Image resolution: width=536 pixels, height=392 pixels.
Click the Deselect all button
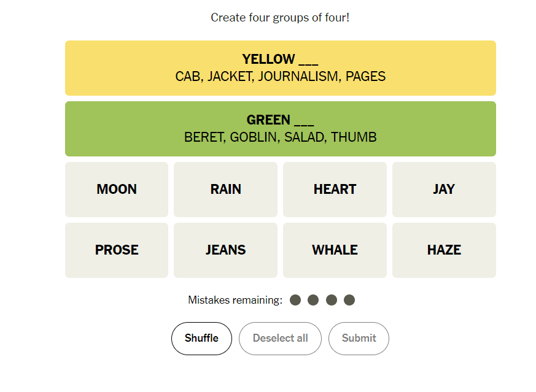pos(280,338)
